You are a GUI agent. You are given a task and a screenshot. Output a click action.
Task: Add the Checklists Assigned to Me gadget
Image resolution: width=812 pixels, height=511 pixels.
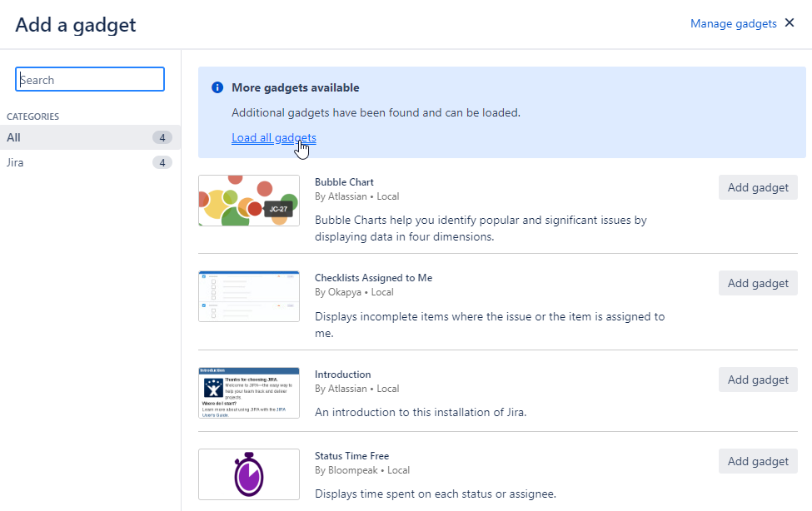(x=758, y=283)
